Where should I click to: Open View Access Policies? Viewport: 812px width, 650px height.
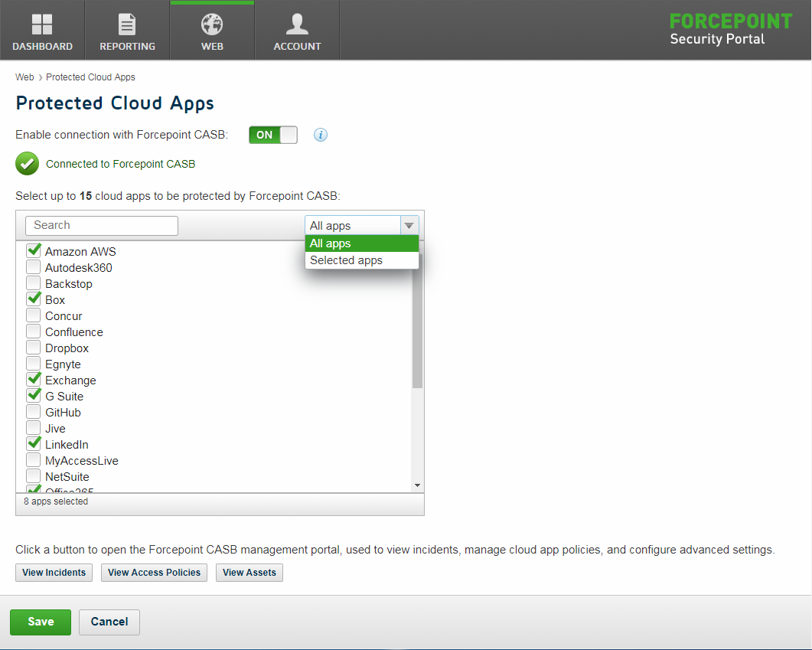[154, 573]
